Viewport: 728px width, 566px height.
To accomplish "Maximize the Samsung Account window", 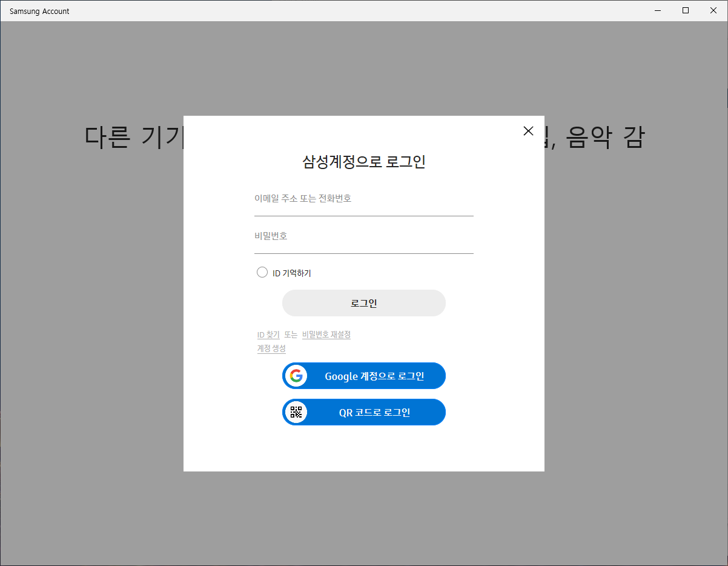I will tap(686, 10).
